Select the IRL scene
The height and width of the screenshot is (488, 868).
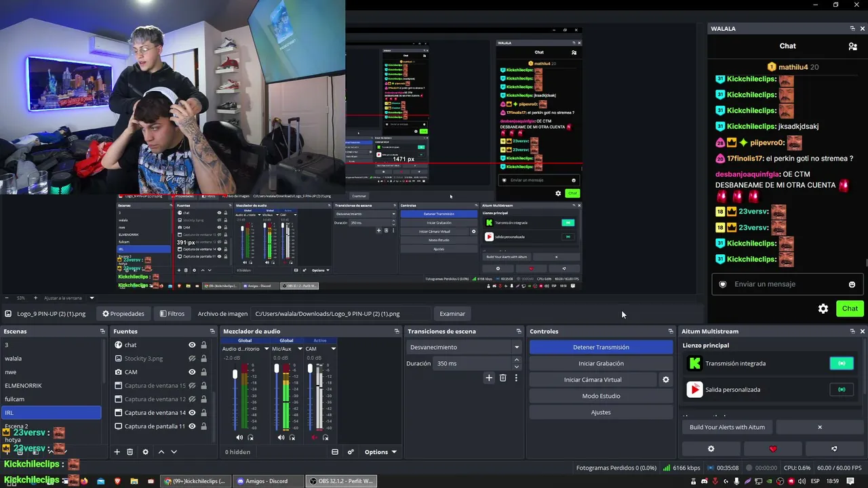[x=51, y=413]
